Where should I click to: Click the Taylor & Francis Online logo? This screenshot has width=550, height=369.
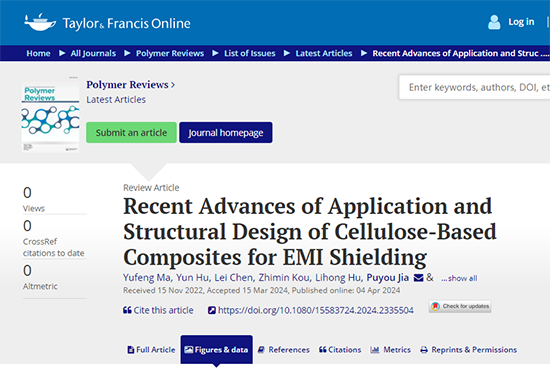click(107, 23)
